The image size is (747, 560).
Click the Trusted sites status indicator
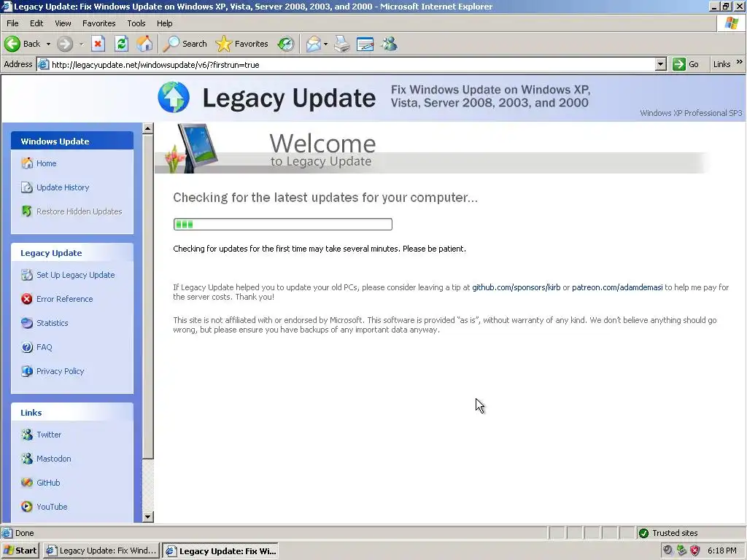pos(668,533)
